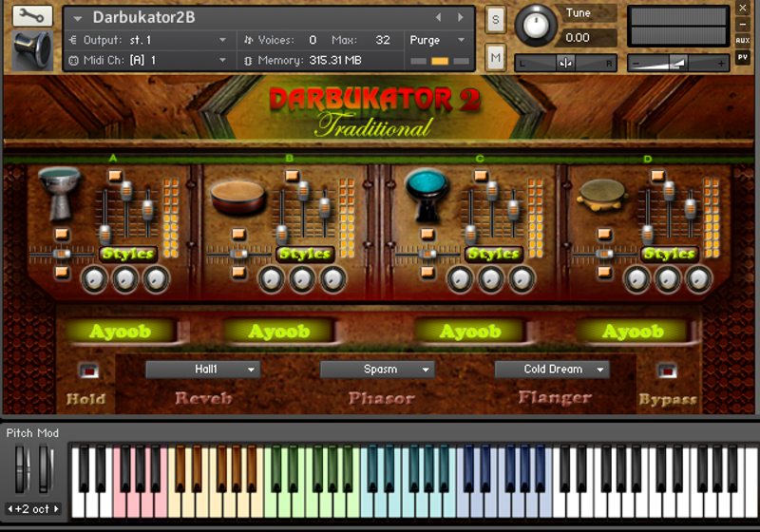Toggle the orange button under drum D
Image resolution: width=760 pixels, height=532 pixels.
tap(604, 235)
